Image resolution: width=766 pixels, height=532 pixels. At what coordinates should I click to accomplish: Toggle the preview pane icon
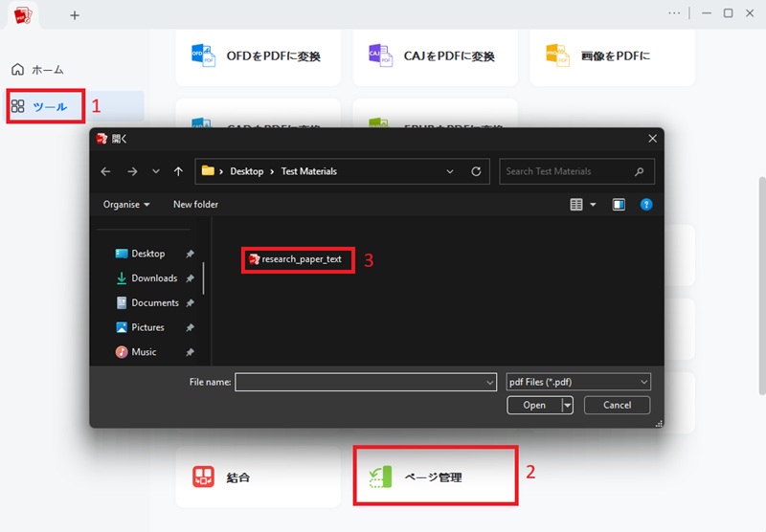pos(619,205)
